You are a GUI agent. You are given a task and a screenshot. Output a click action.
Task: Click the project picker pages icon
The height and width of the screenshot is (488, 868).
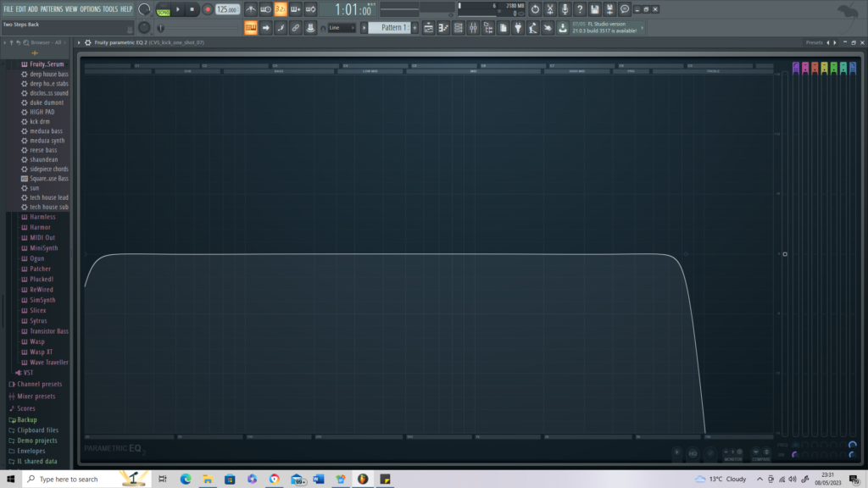[x=504, y=28]
